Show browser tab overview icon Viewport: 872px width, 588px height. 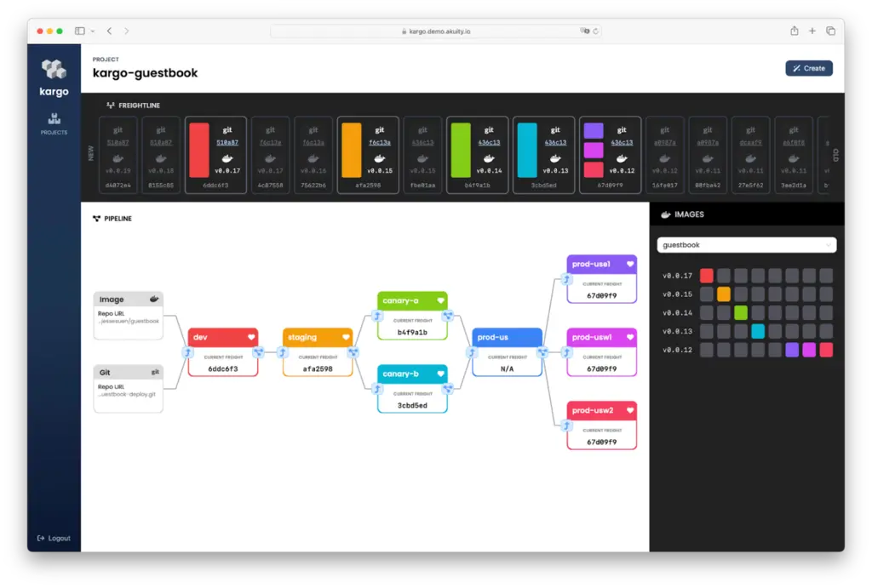830,31
